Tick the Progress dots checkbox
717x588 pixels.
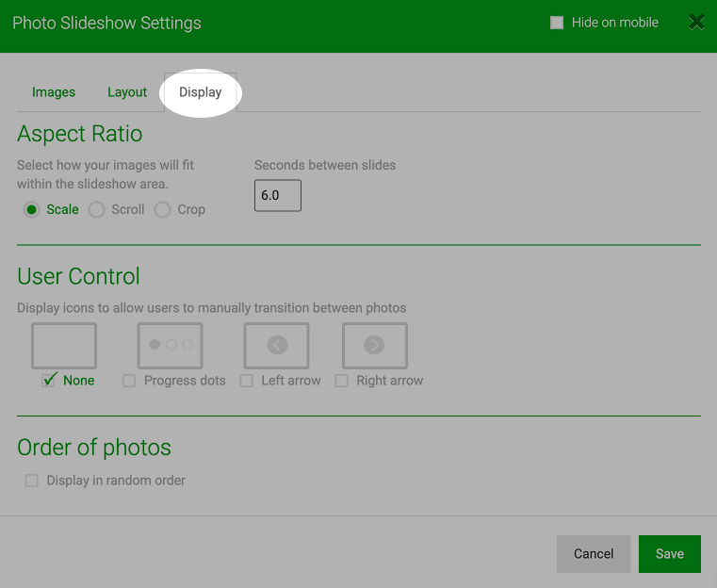[129, 381]
